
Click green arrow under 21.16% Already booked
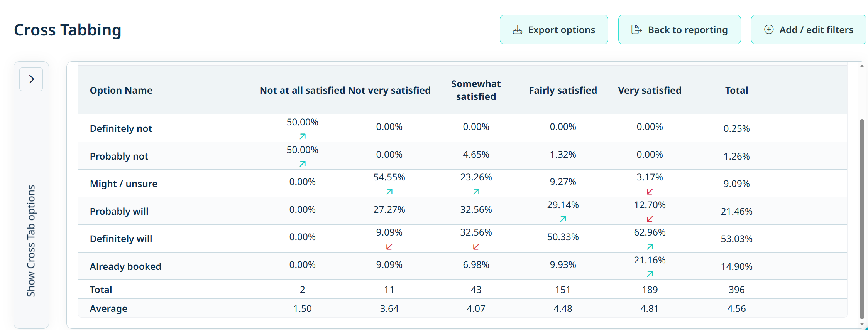click(650, 274)
